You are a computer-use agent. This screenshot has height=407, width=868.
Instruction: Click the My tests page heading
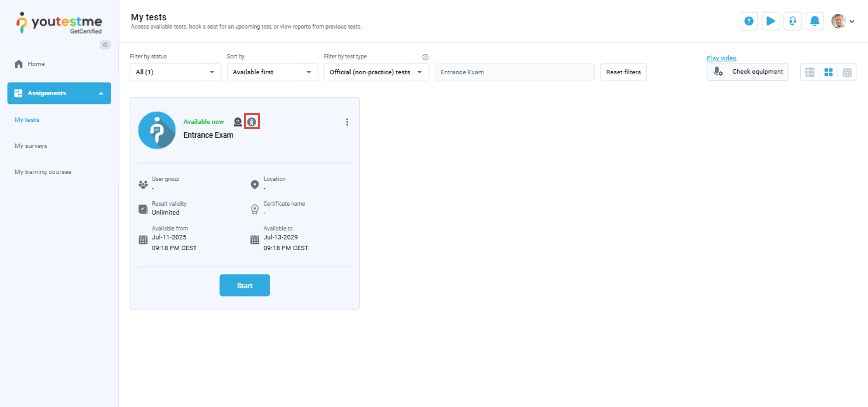point(149,17)
